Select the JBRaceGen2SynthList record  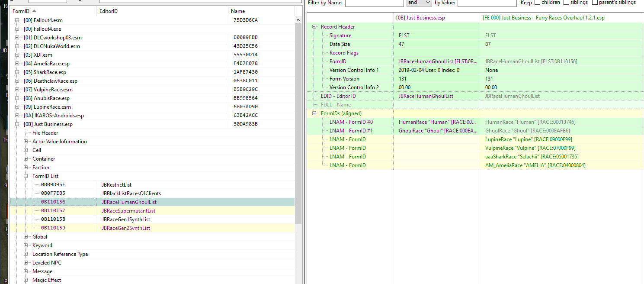(126, 228)
